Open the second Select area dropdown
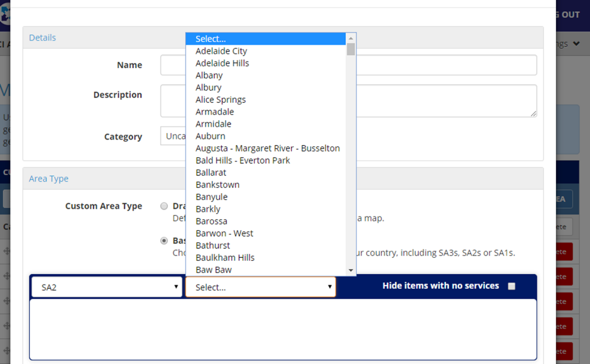This screenshot has width=590, height=364. pyautogui.click(x=260, y=287)
